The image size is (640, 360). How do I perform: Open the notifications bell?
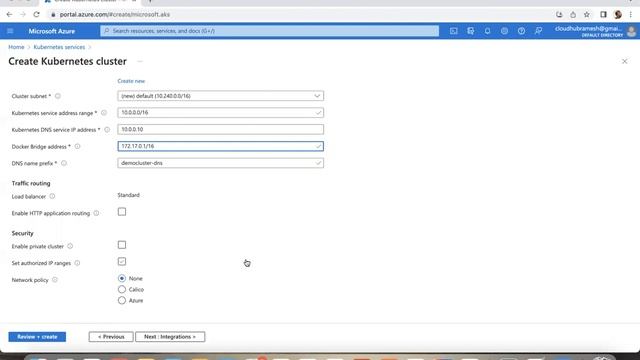point(487,31)
